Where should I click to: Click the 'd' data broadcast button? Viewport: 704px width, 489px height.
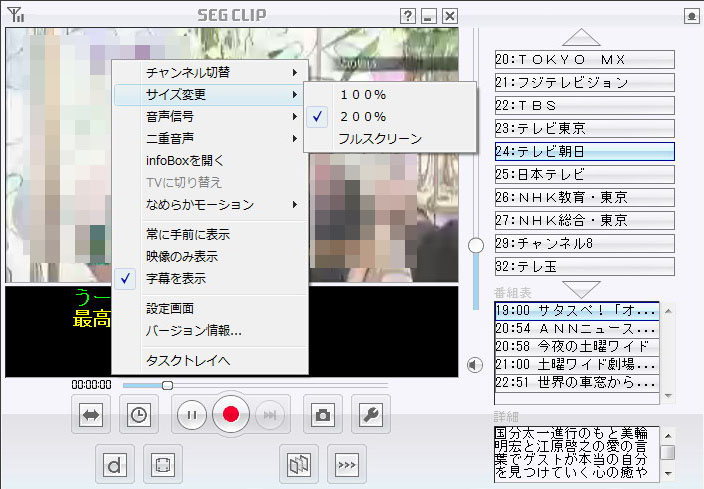coord(115,465)
